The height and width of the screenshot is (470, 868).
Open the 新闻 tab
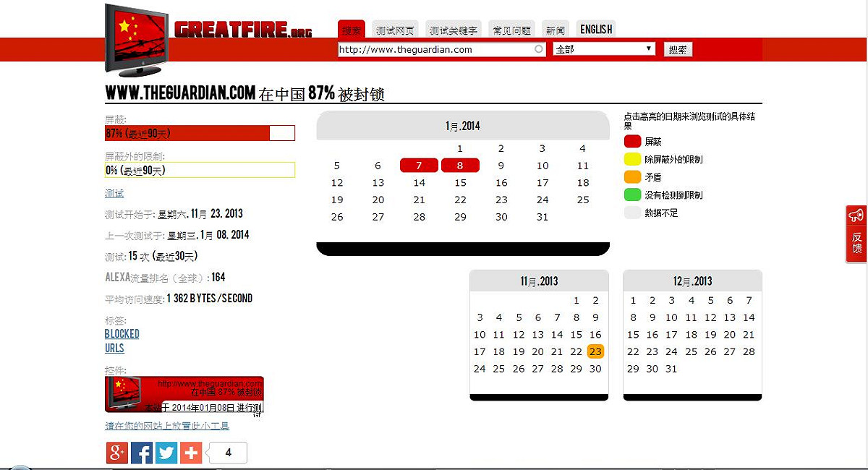pos(556,30)
